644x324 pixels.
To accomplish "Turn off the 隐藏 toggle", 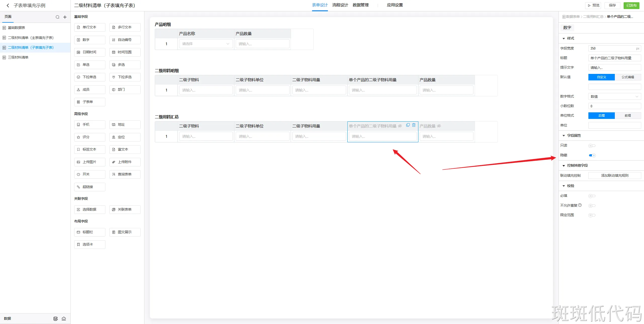I will [592, 155].
